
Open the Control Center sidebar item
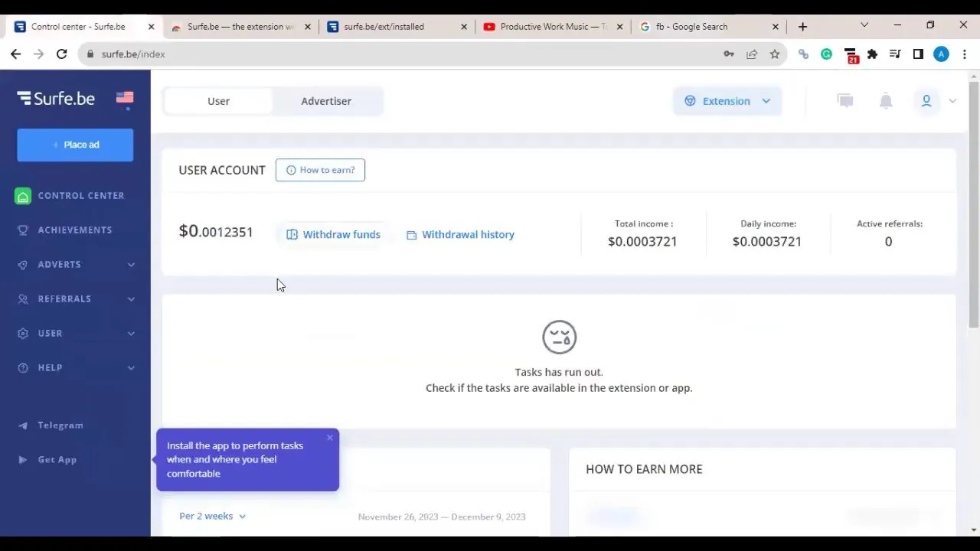80,195
